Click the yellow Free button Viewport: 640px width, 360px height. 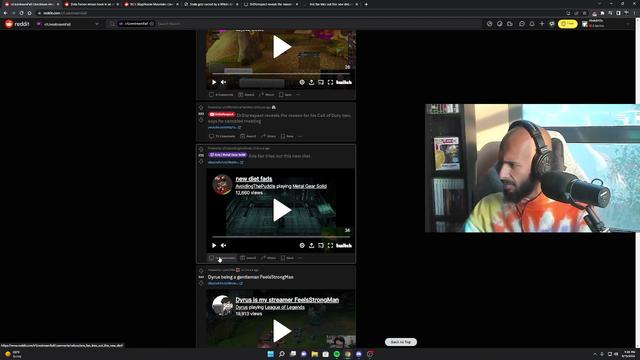tap(567, 24)
